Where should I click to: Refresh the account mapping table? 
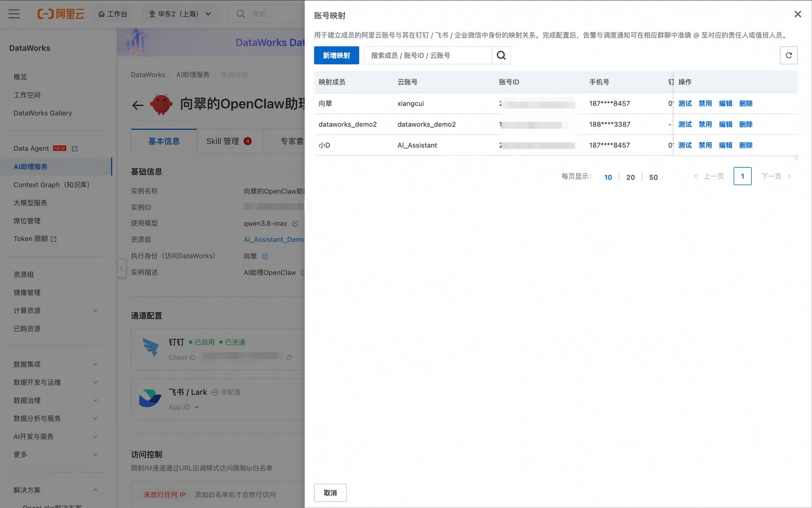click(x=789, y=55)
